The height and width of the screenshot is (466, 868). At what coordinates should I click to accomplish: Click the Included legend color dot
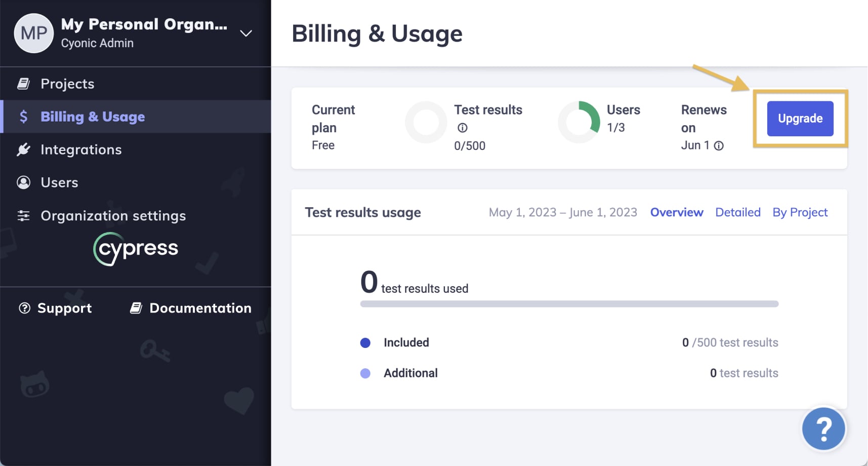(365, 343)
